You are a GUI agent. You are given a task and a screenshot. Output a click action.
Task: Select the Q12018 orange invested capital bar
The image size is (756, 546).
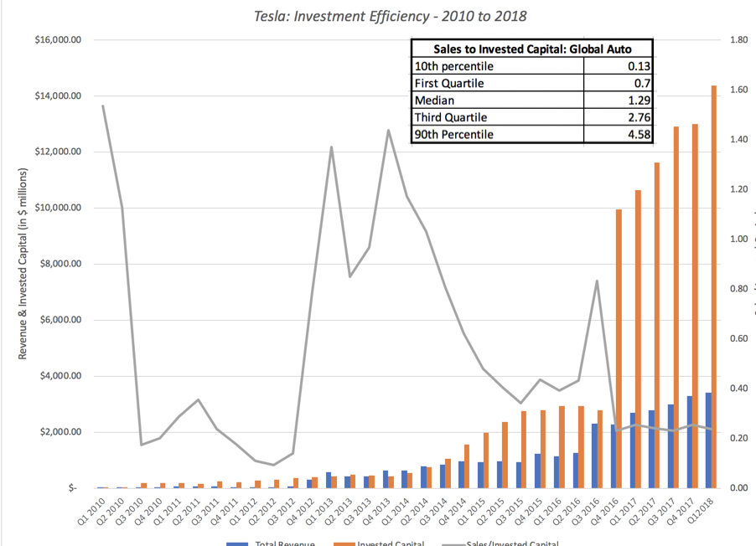714,286
